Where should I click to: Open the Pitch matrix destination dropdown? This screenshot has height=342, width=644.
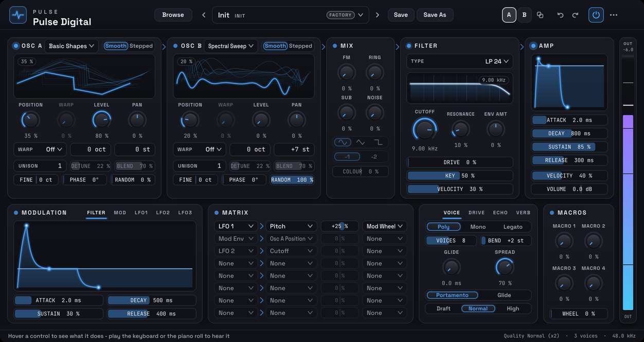point(291,226)
